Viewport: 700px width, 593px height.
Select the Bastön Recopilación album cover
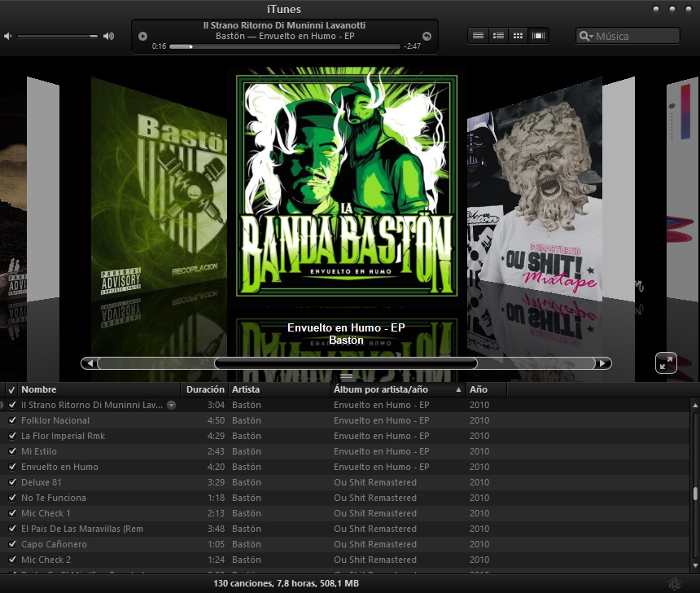(159, 187)
